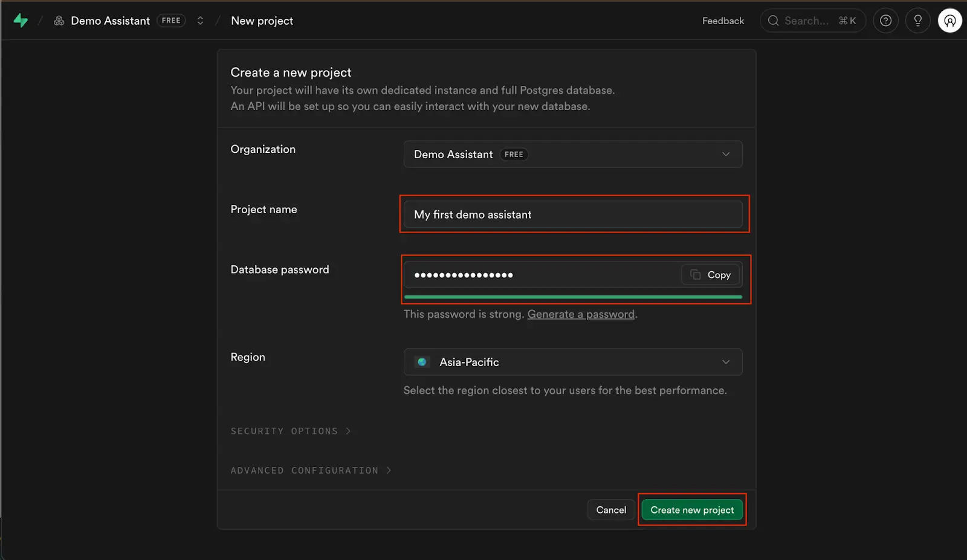Image resolution: width=967 pixels, height=560 pixels.
Task: Click the Generate a password link
Action: click(580, 314)
